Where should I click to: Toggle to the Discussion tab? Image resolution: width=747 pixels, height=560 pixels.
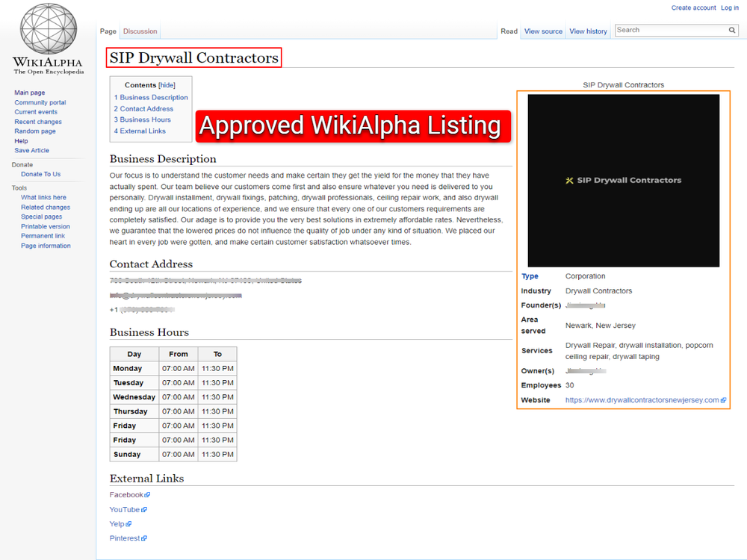point(140,31)
